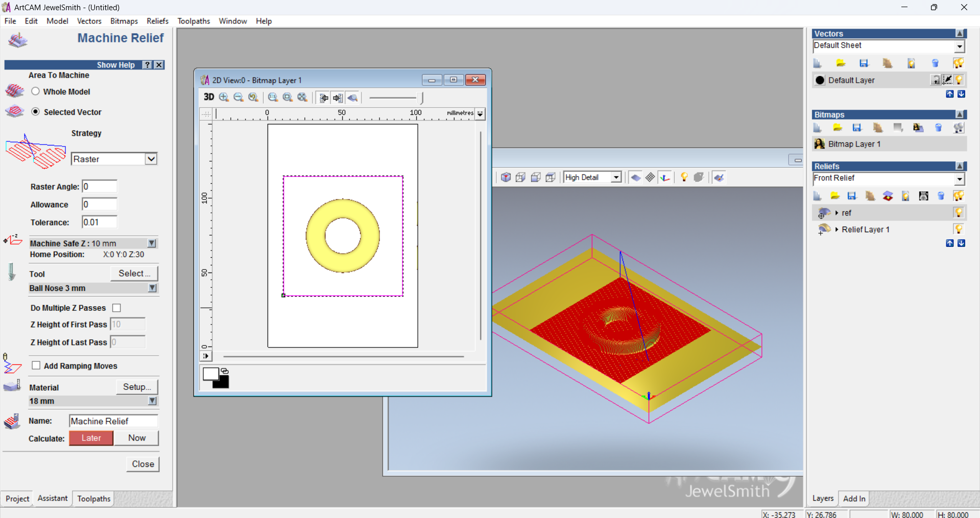Screen dimensions: 980x518
Task: Move vector layer up with blue arrow
Action: tap(950, 94)
